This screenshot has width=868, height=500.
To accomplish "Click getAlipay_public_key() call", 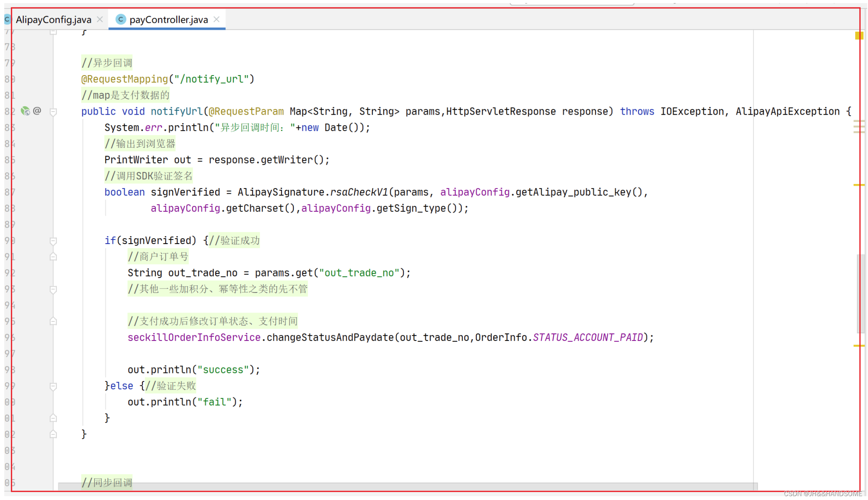I will tap(579, 192).
